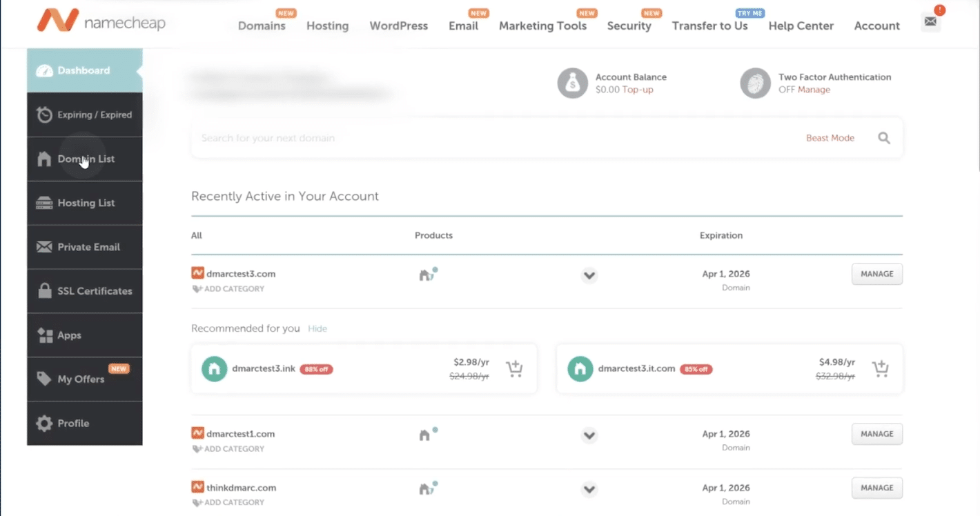Click the domain search input field
Image resolution: width=980 pixels, height=516 pixels.
tap(483, 138)
